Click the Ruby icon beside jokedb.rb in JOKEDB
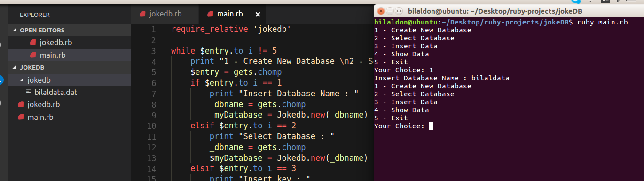The image size is (644, 181). tap(21, 104)
